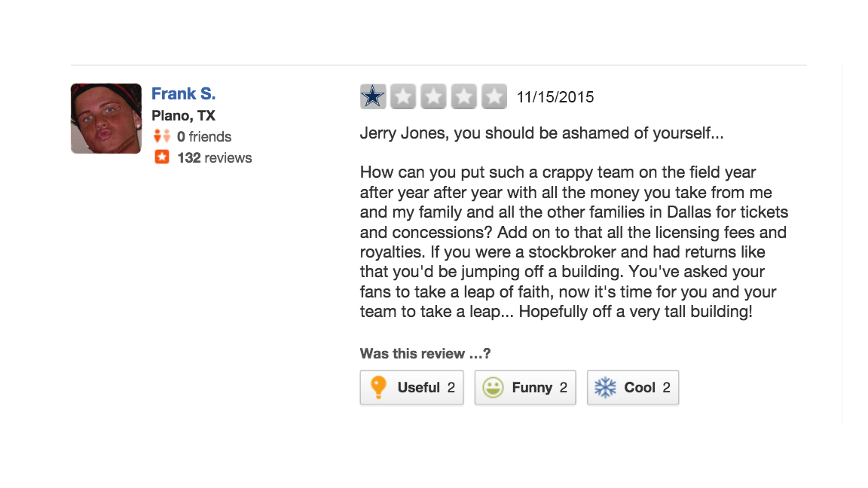Open reviewer's profile photo
Image resolution: width=868 pixels, height=488 pixels.
106,118
